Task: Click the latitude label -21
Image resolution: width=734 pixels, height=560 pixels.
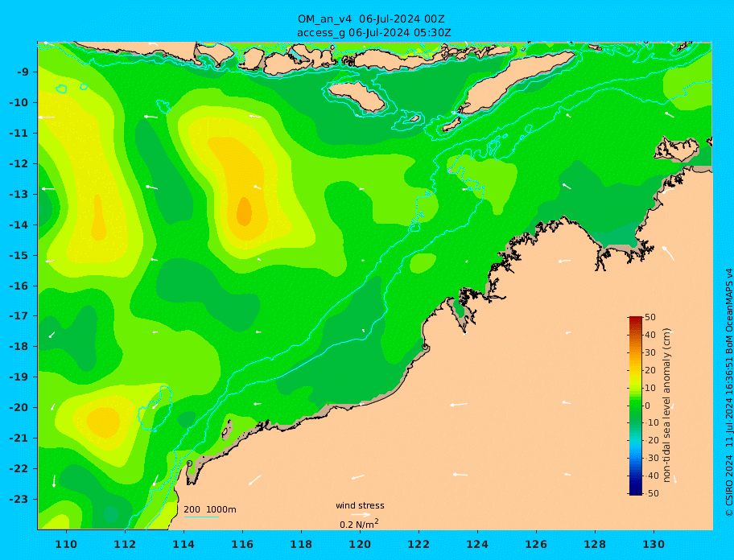Action: click(x=19, y=439)
